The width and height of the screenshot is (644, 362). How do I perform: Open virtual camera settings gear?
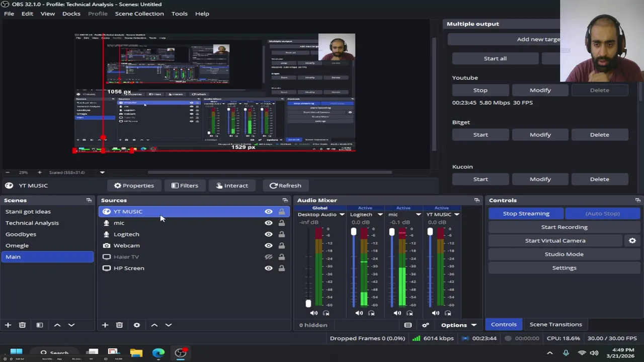(632, 241)
